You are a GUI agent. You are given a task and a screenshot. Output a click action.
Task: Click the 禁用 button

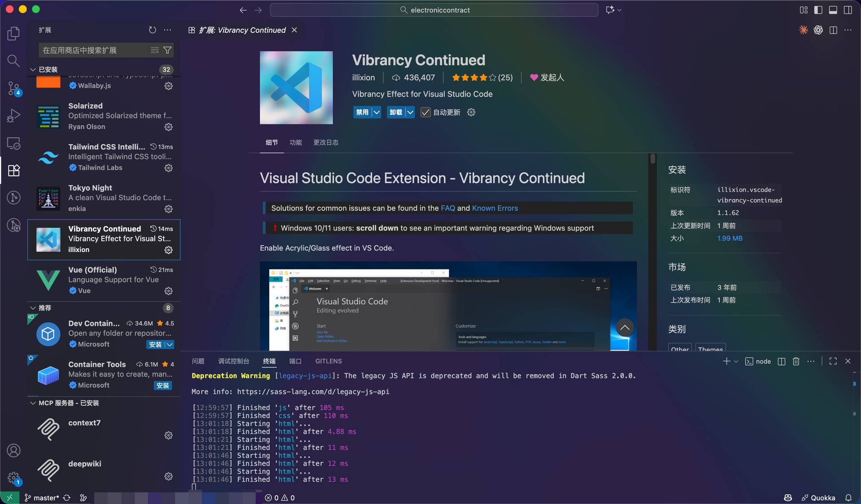click(362, 112)
